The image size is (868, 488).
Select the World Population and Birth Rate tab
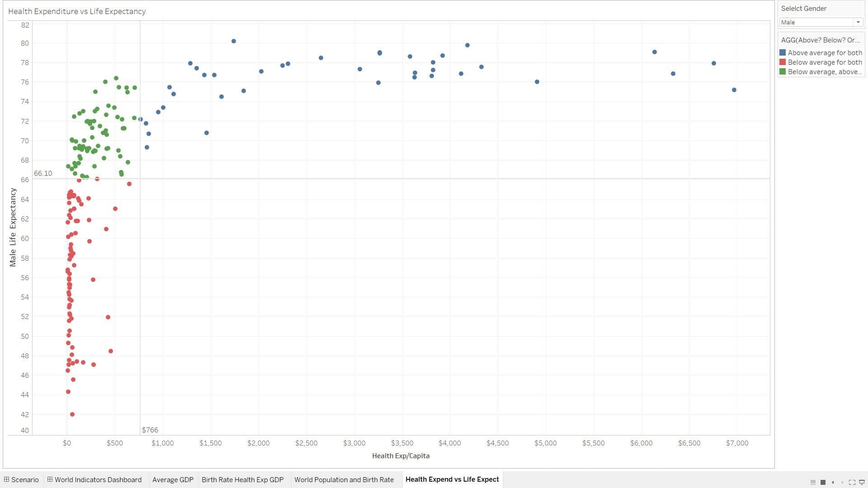click(344, 479)
